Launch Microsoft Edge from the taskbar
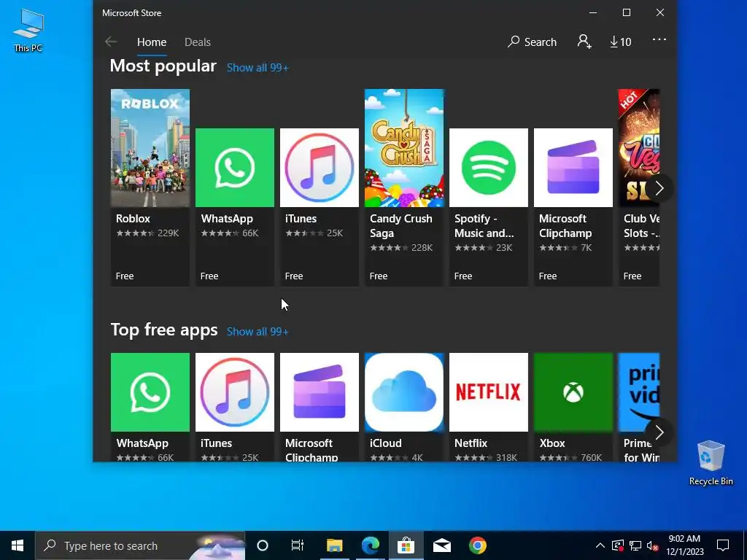 point(370,545)
